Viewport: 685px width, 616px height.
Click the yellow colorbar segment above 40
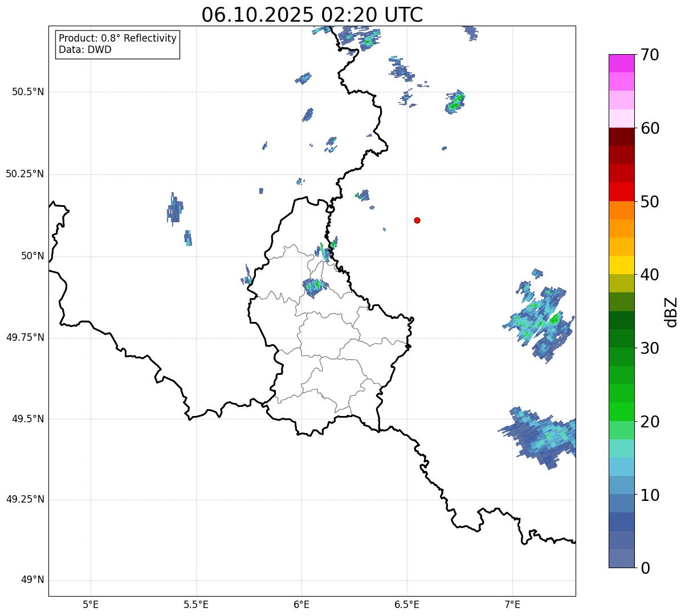[621, 265]
